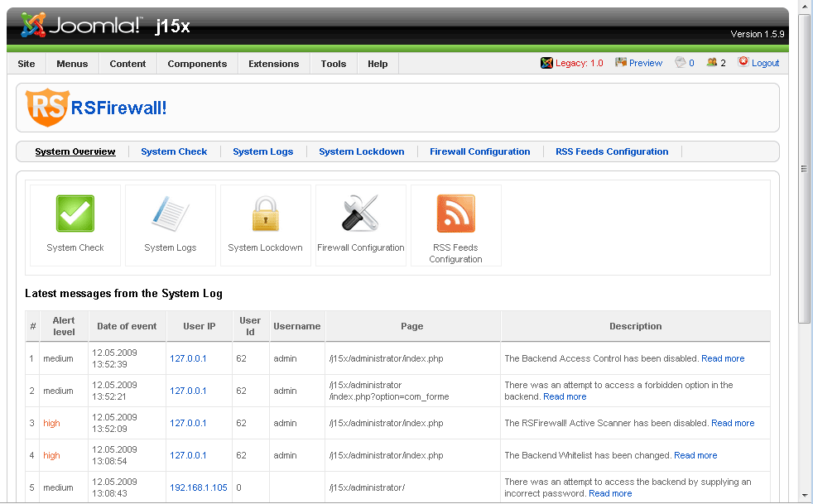Image resolution: width=813 pixels, height=504 pixels.
Task: Switch to the System Overview tab
Action: click(75, 151)
